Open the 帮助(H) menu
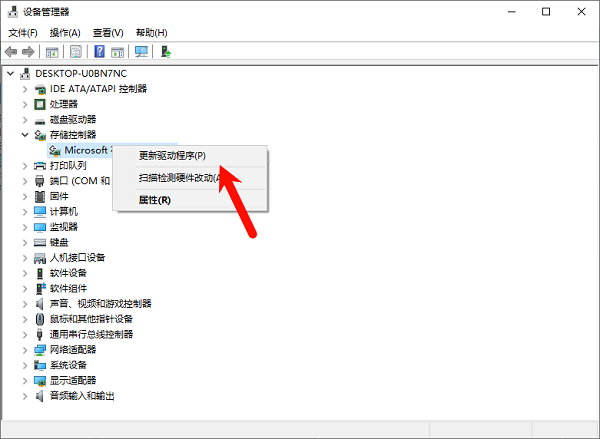The width and height of the screenshot is (600, 439). click(x=152, y=33)
